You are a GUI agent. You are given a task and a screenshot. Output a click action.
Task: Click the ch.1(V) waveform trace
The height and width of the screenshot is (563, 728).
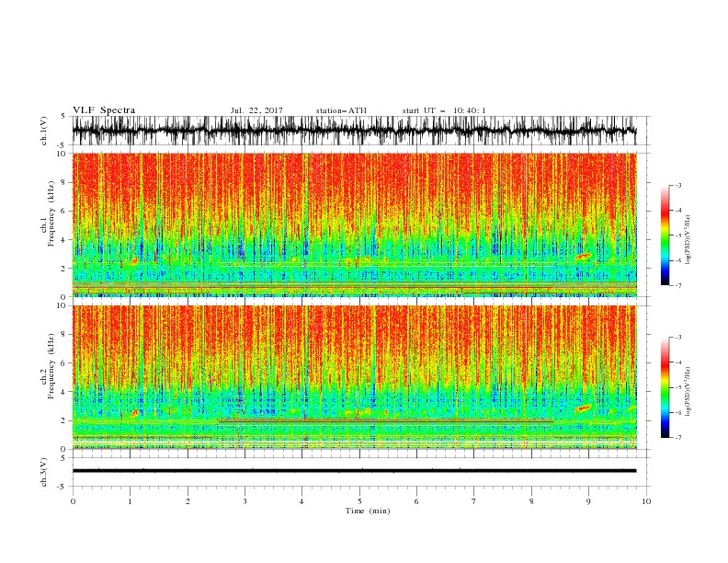(354, 131)
